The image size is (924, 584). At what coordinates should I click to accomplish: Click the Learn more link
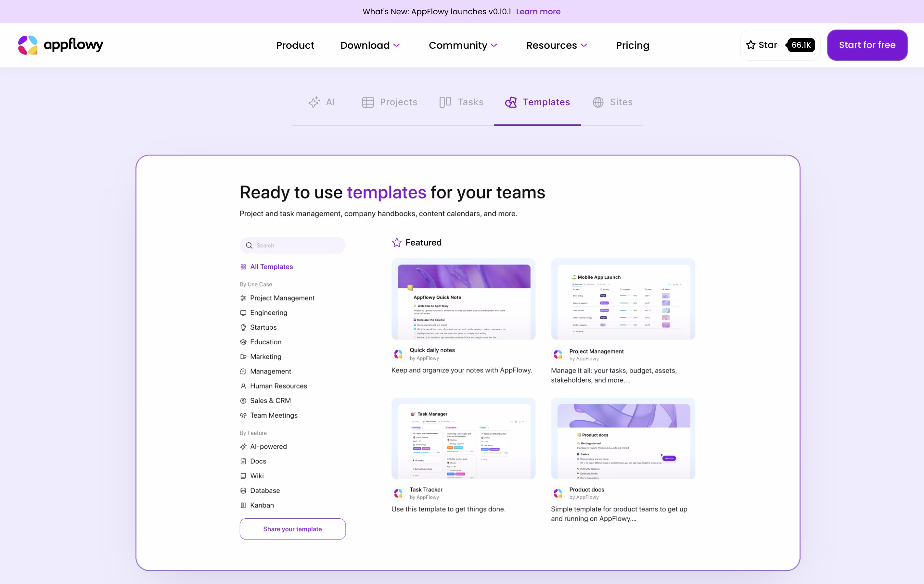pyautogui.click(x=538, y=11)
